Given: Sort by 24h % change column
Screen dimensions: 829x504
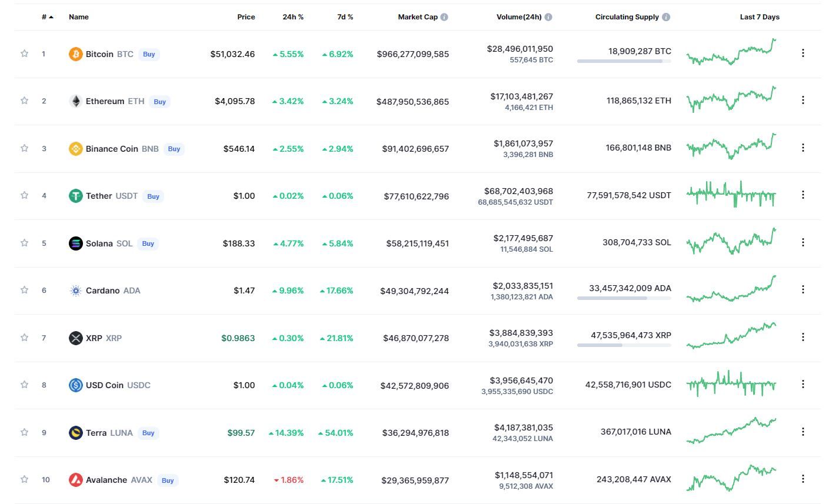Looking at the screenshot, I should 293,17.
